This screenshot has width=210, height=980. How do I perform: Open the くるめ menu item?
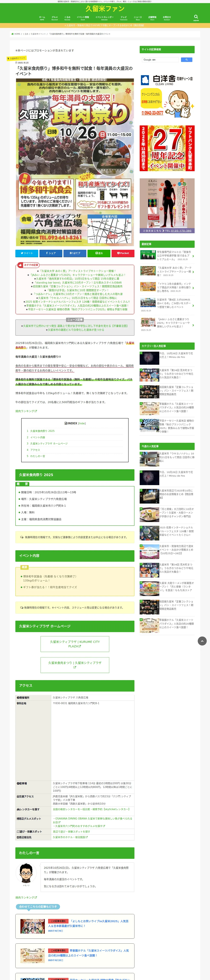click(67, 18)
